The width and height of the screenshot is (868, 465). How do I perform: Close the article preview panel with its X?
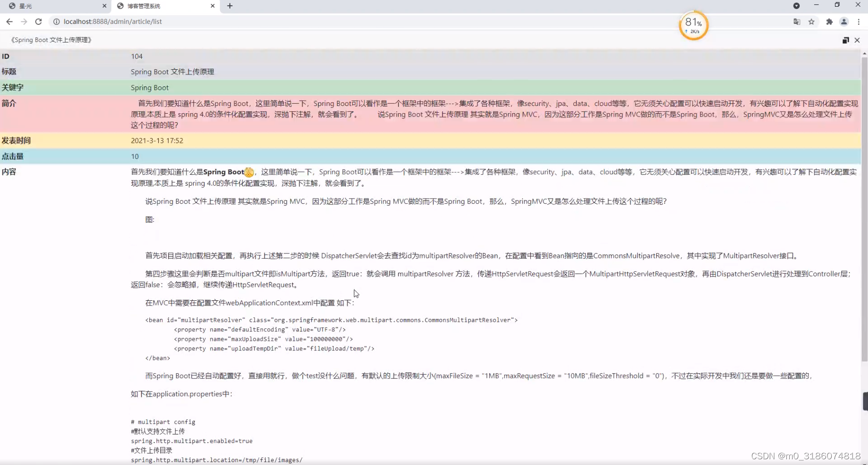(x=858, y=40)
